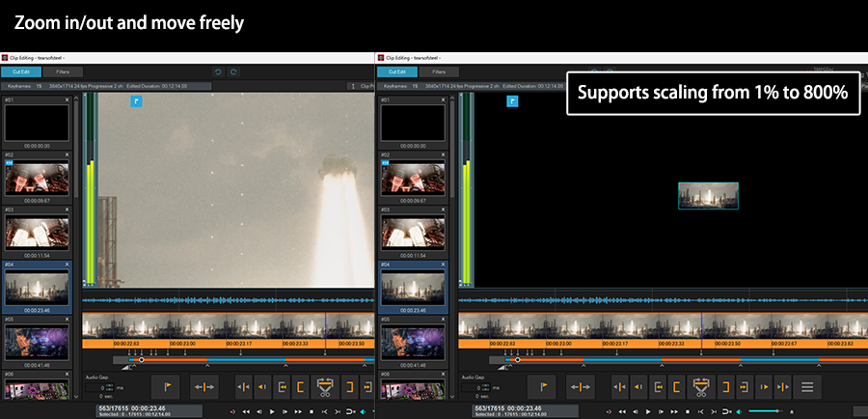The width and height of the screenshot is (868, 419).
Task: Select clip thumbnail #04 in the right window
Action: (x=414, y=288)
